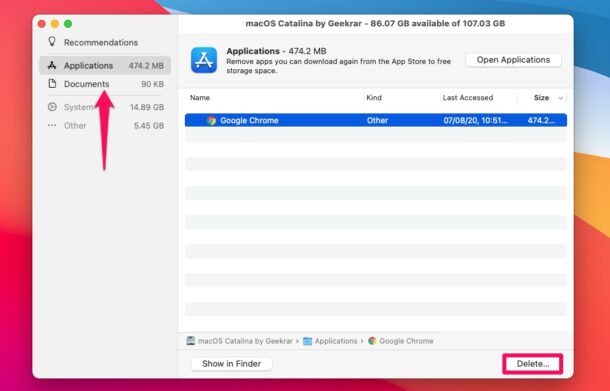Click the 'Other' kind cell of Google Chrome
Screen dimensions: 610x391
tap(377, 121)
